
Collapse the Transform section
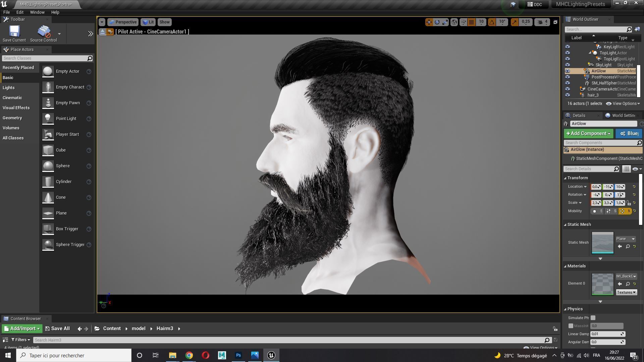pyautogui.click(x=565, y=178)
